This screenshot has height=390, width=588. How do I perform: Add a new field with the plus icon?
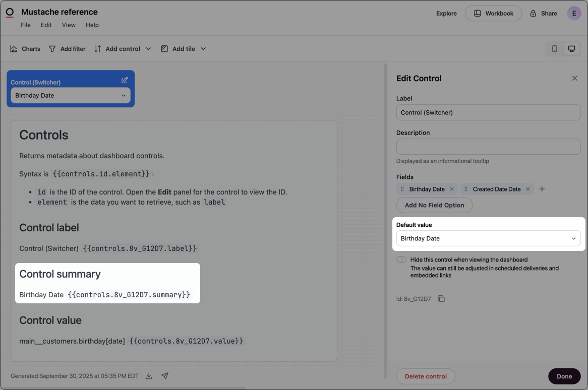tap(542, 189)
